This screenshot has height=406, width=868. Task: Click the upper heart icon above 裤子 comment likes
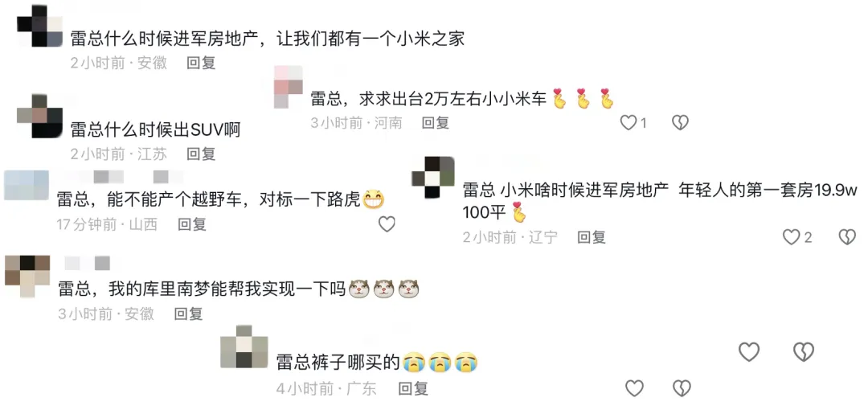(x=749, y=351)
